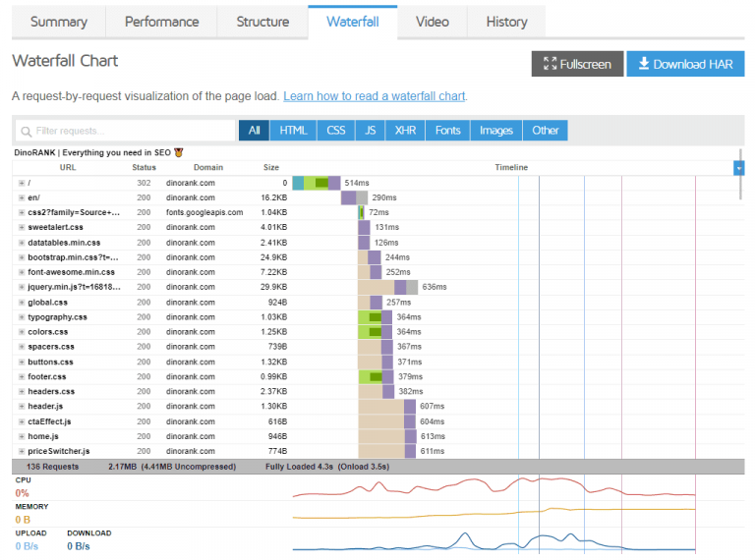Filter requests by CSS

(335, 131)
